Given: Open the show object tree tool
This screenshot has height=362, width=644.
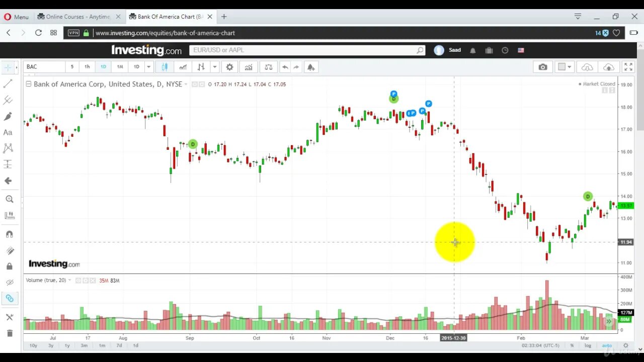Looking at the screenshot, I should click(x=9, y=317).
